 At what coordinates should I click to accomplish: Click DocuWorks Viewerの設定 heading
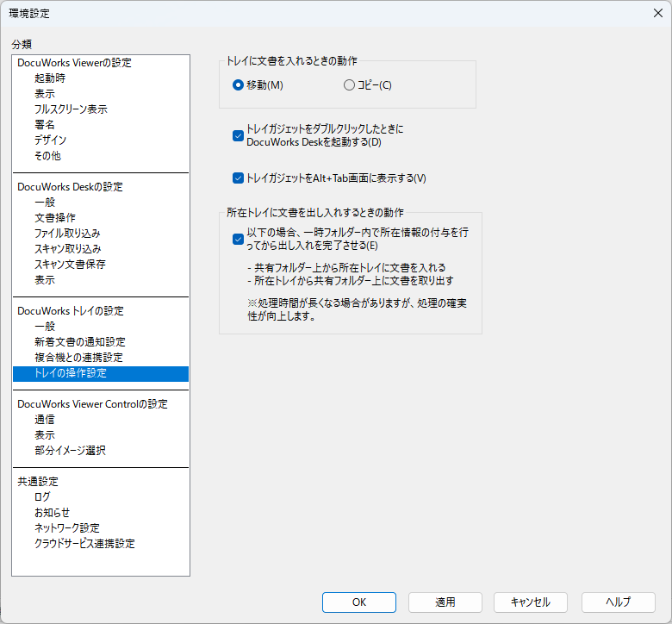[x=74, y=63]
